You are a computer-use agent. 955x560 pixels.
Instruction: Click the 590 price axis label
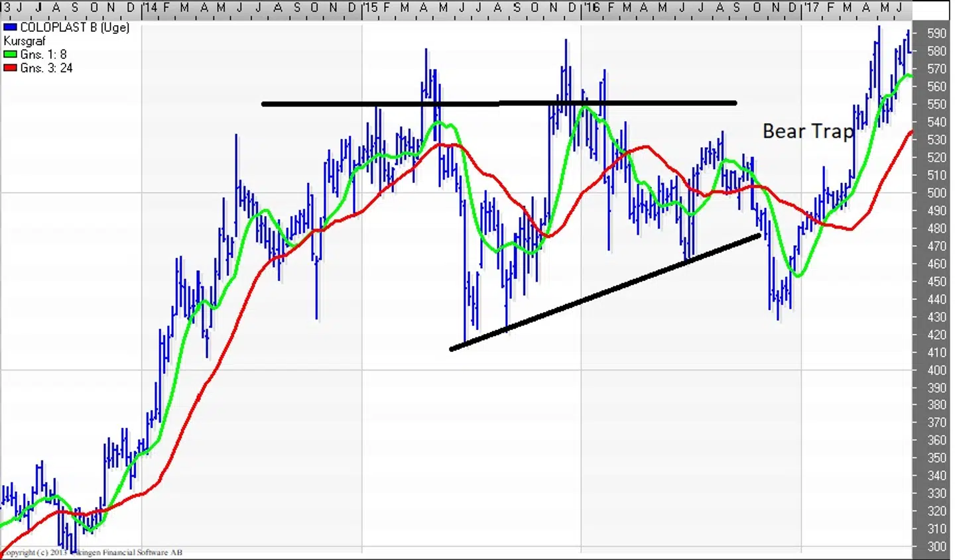pyautogui.click(x=936, y=34)
